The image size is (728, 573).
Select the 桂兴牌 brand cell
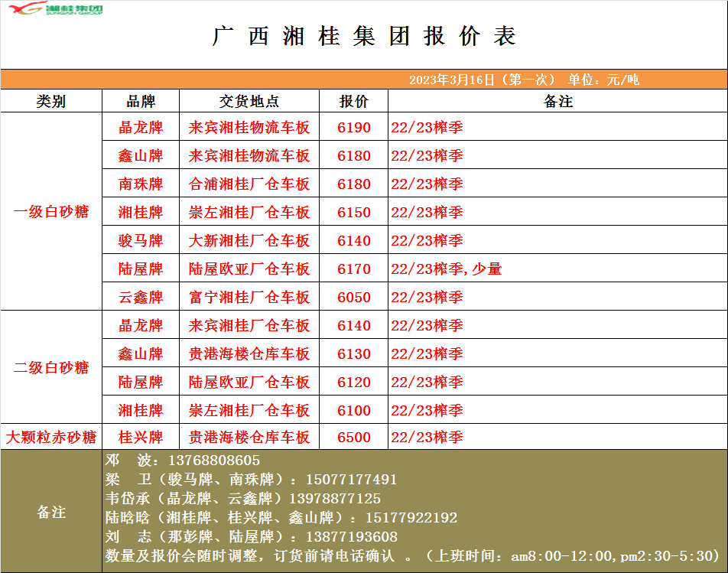[141, 438]
